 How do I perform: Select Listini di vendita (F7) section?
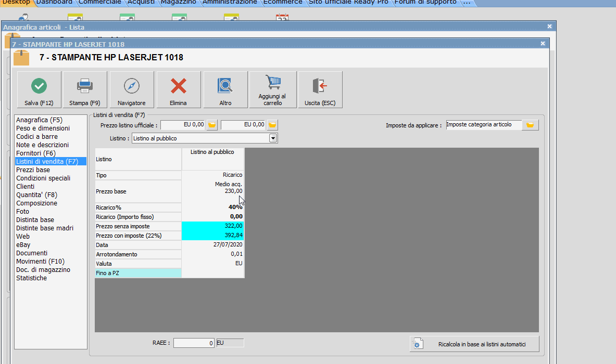[x=51, y=162]
